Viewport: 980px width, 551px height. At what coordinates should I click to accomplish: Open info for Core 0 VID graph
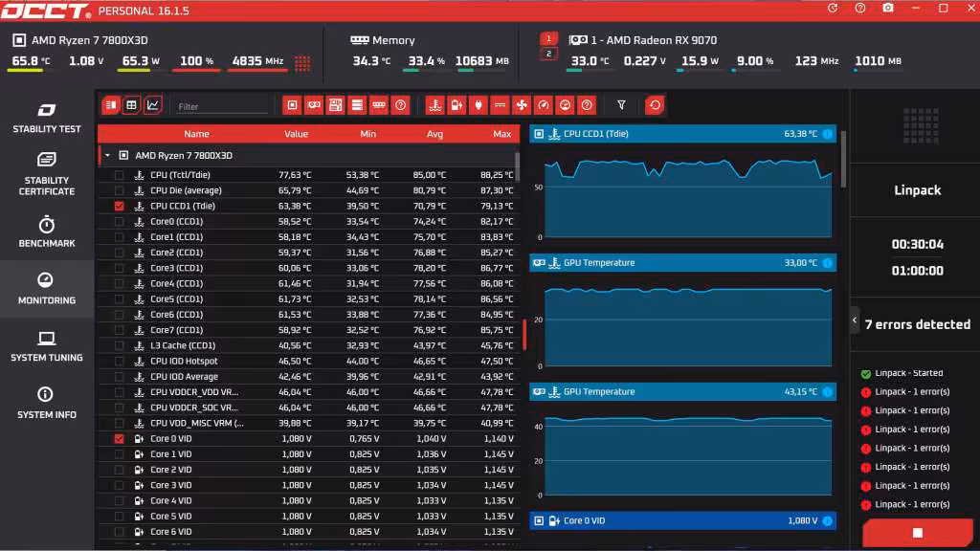(828, 520)
